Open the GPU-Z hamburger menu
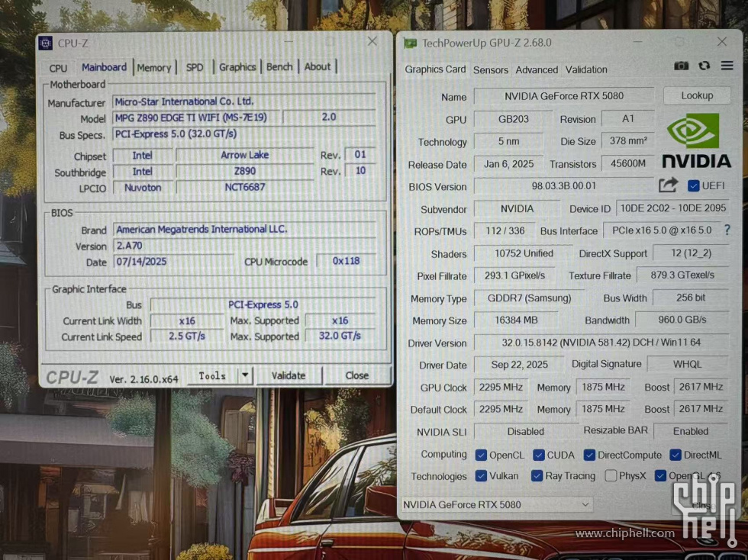748x560 pixels. [727, 66]
